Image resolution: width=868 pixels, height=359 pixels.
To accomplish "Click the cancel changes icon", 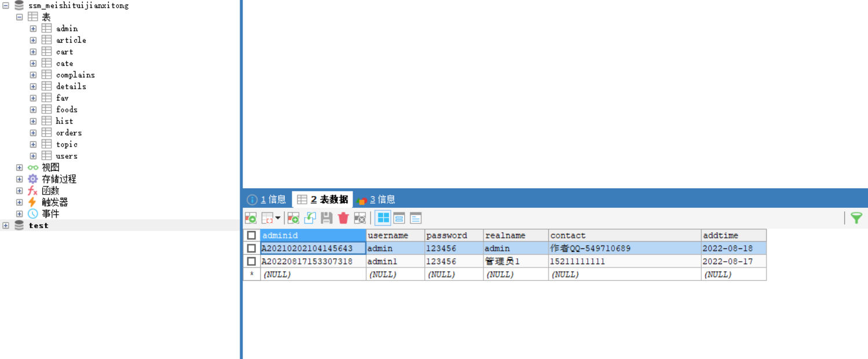I will [360, 218].
